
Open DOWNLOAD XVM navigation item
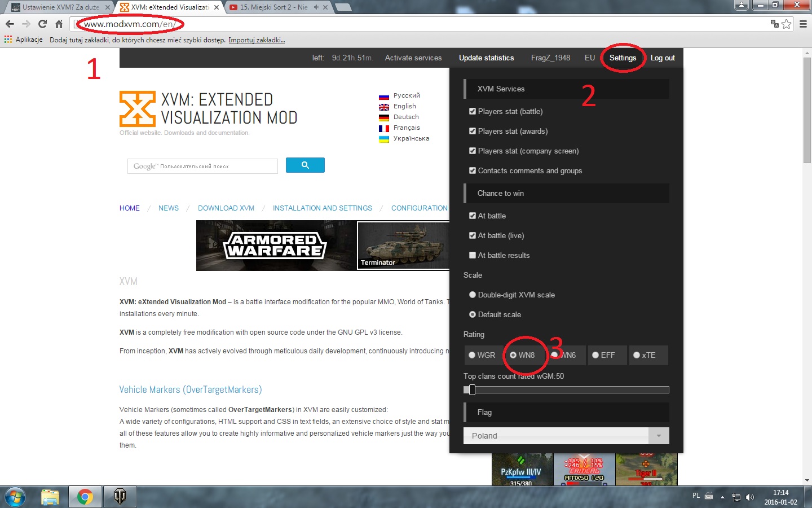226,208
